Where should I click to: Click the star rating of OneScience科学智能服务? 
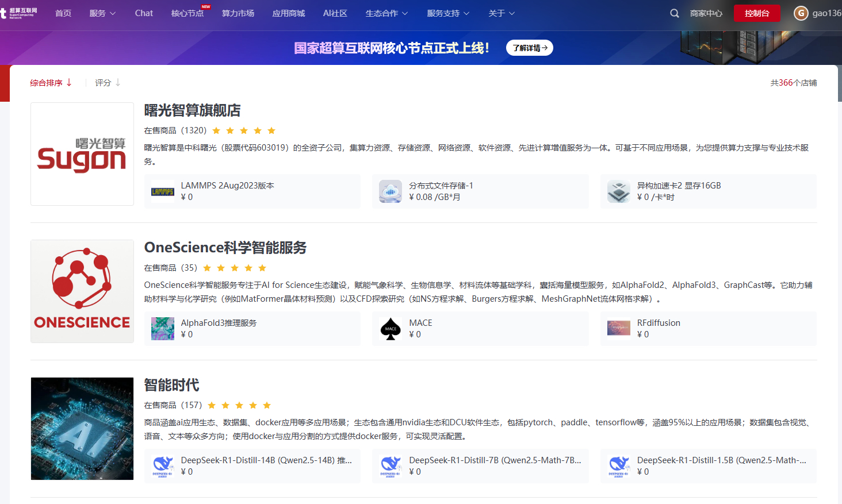pyautogui.click(x=235, y=268)
